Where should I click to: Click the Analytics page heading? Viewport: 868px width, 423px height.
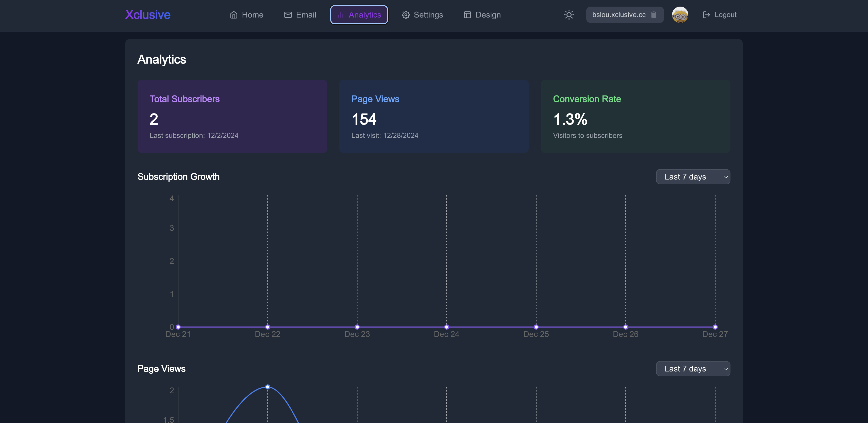pyautogui.click(x=162, y=60)
